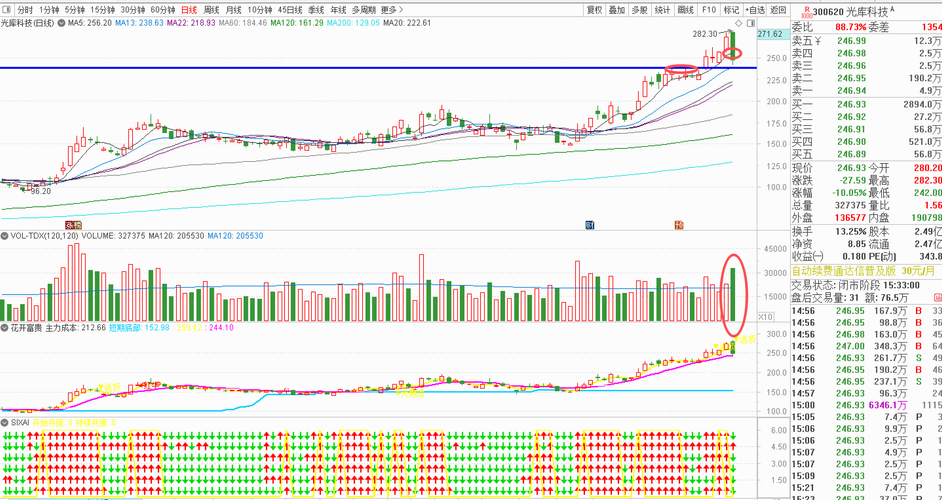
Task: Open the blue info marker under the main chart
Action: tap(590, 225)
